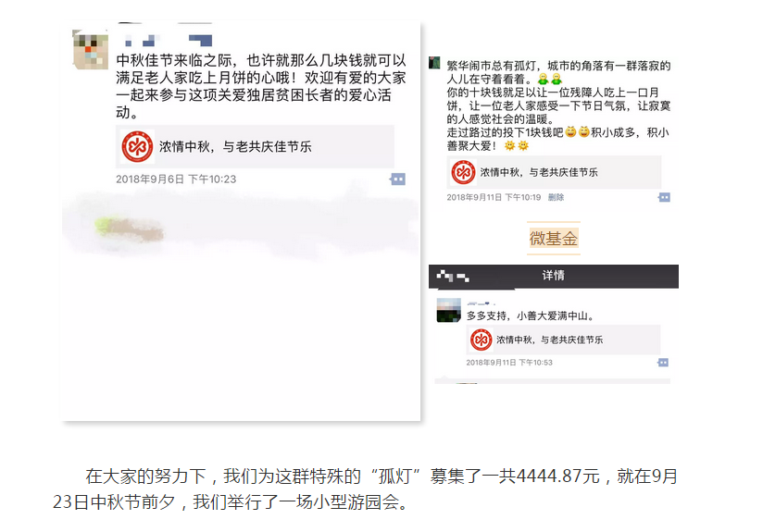Click the blurred username above the first post

[168, 41]
